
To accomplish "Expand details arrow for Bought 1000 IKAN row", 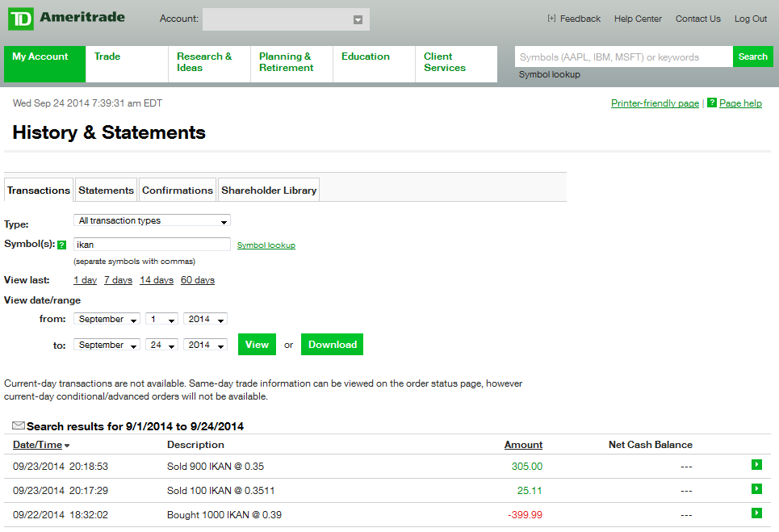I will pyautogui.click(x=756, y=513).
